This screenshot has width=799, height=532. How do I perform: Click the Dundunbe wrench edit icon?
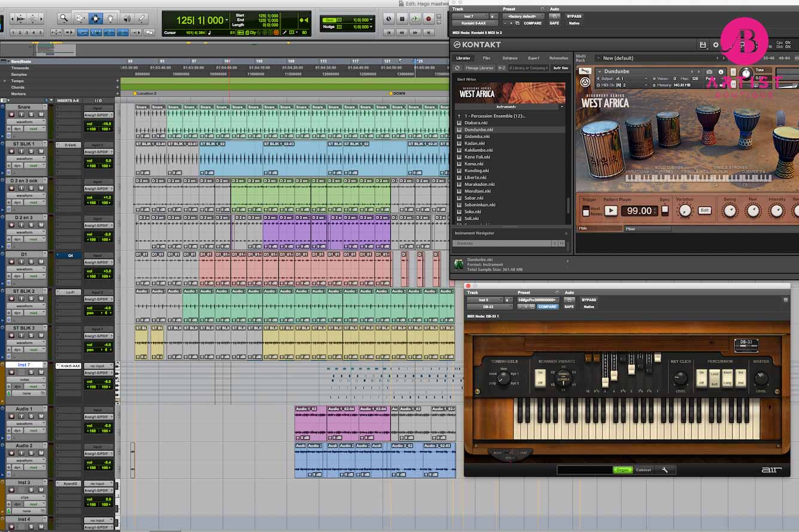[585, 71]
